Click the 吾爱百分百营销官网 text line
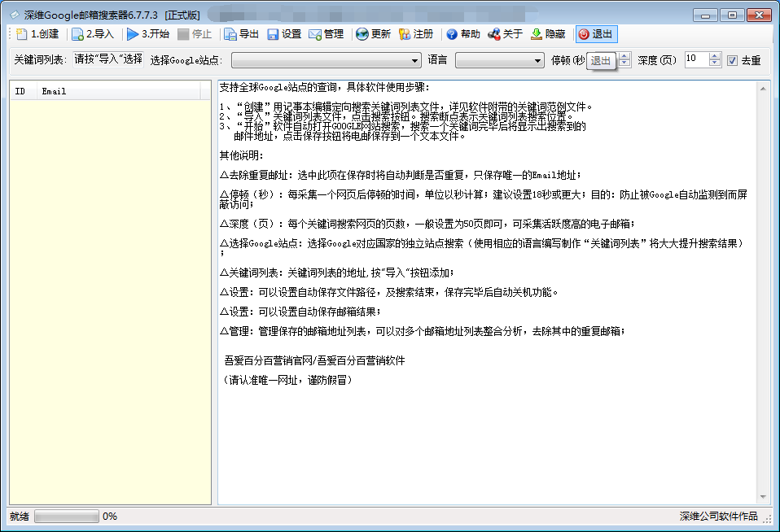 [x=314, y=360]
